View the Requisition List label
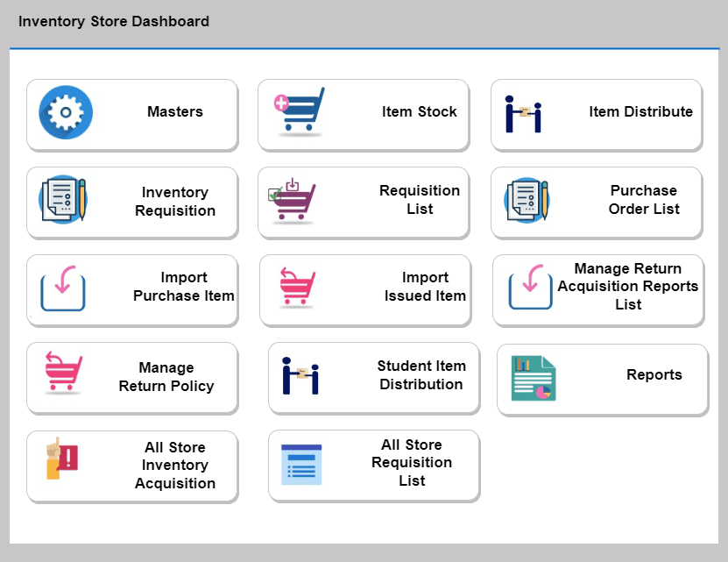The image size is (728, 562). tap(420, 199)
